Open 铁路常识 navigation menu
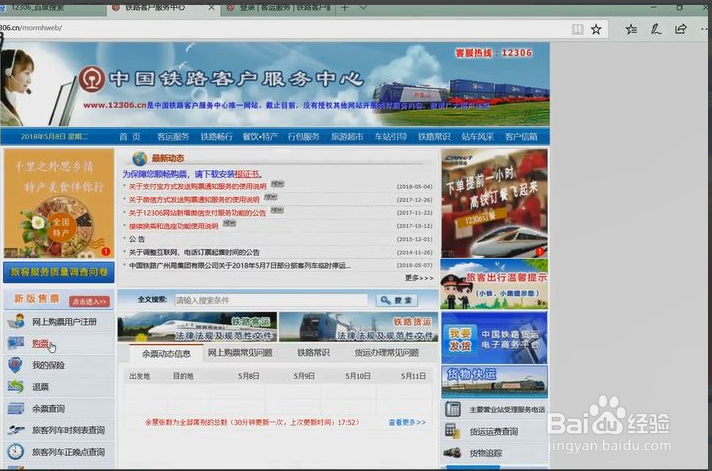712x471 pixels. (434, 137)
